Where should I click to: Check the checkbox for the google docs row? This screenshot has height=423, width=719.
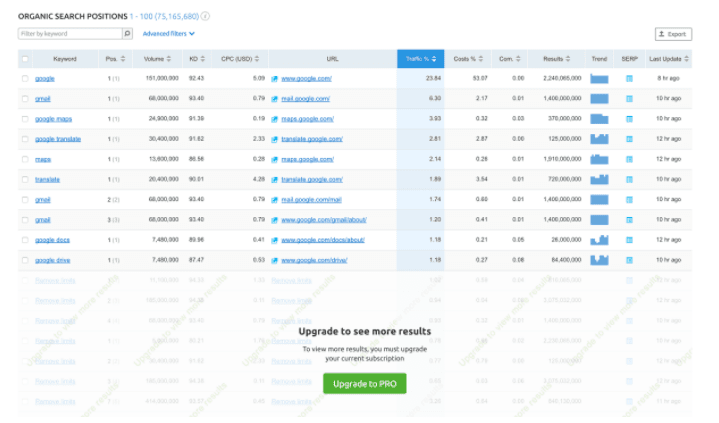[x=25, y=240]
